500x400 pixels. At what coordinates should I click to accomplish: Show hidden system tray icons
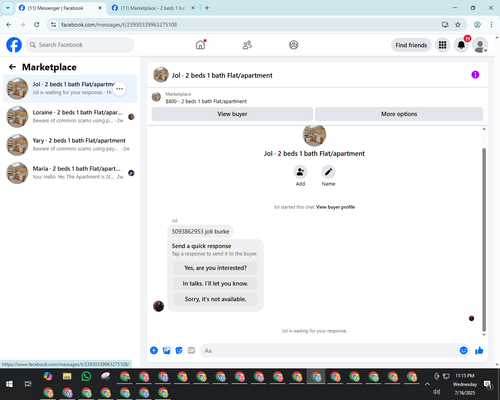427,384
